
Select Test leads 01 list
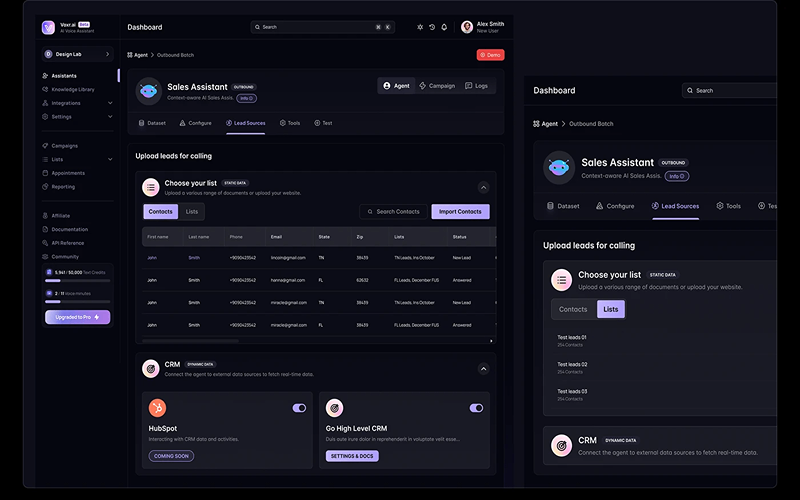click(572, 340)
